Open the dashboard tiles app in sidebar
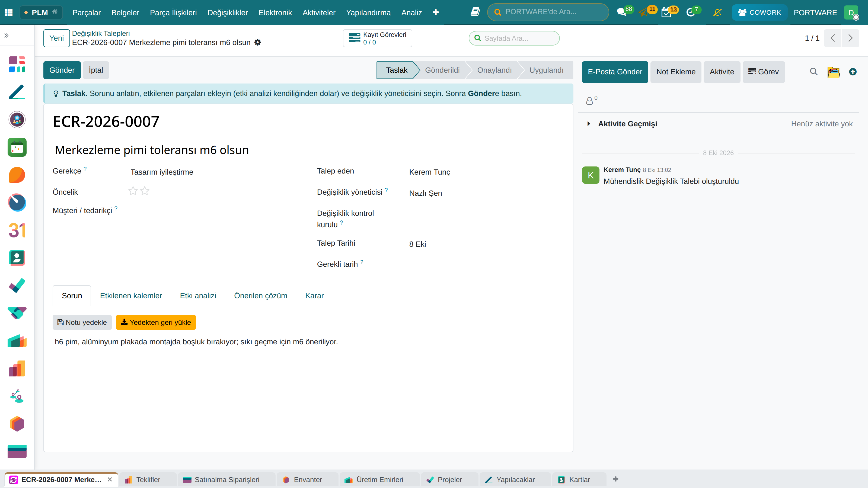This screenshot has height=488, width=868. [17, 64]
